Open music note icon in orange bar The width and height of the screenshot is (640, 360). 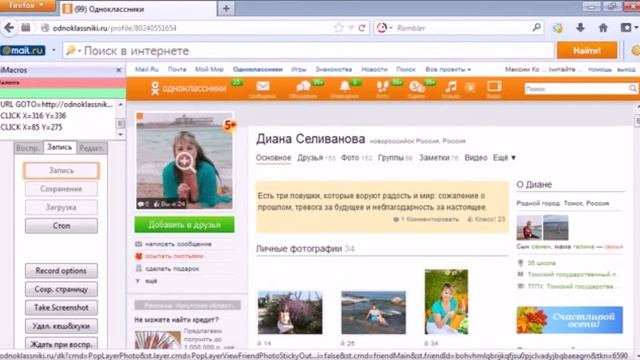[x=451, y=87]
